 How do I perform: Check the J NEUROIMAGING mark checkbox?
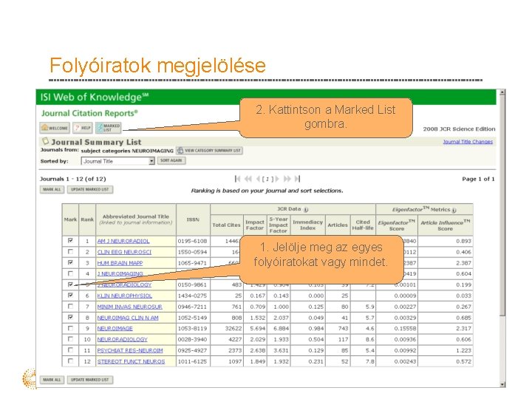click(71, 273)
